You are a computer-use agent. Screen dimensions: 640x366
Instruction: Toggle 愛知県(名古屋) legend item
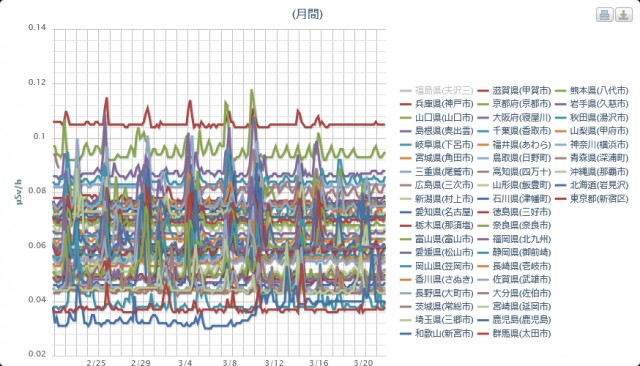(x=436, y=212)
